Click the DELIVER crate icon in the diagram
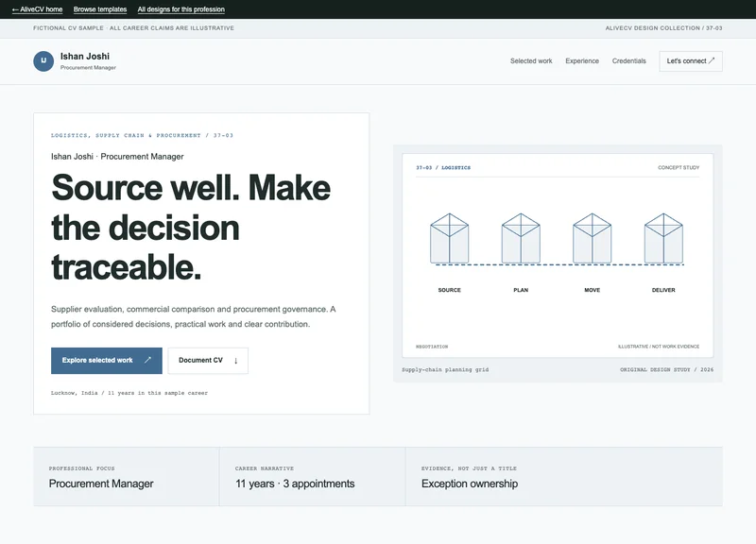This screenshot has width=756, height=544. [663, 239]
